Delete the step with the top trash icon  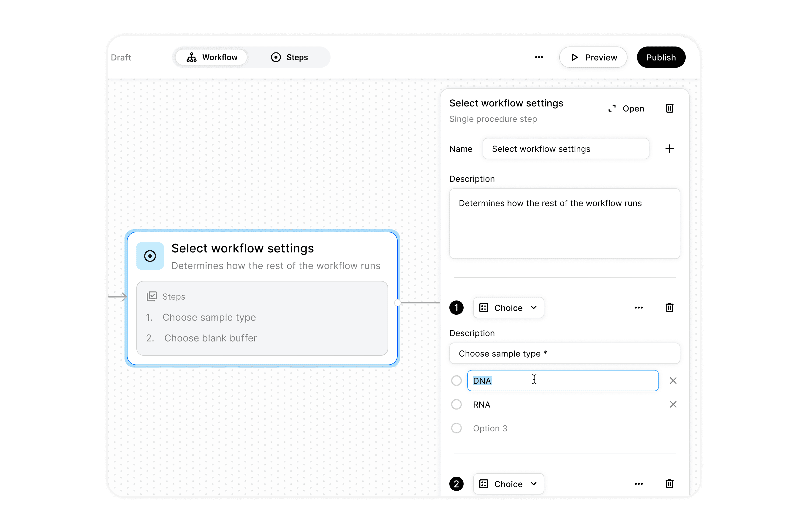(669, 108)
